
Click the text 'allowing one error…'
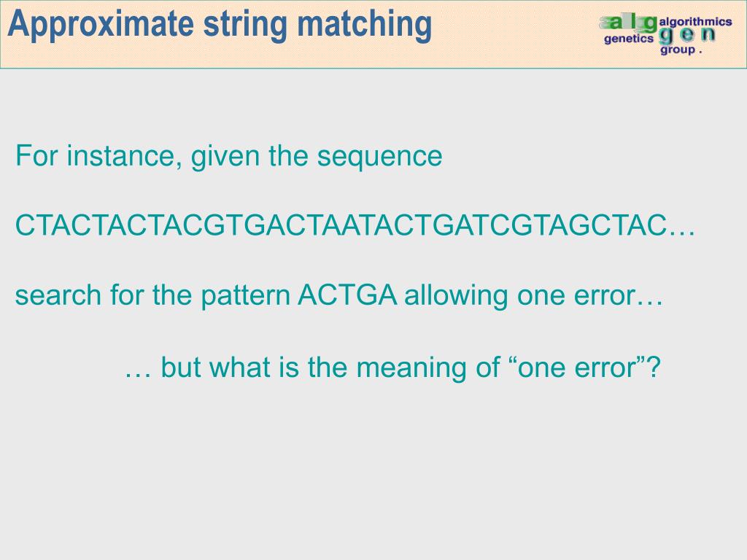533,295
